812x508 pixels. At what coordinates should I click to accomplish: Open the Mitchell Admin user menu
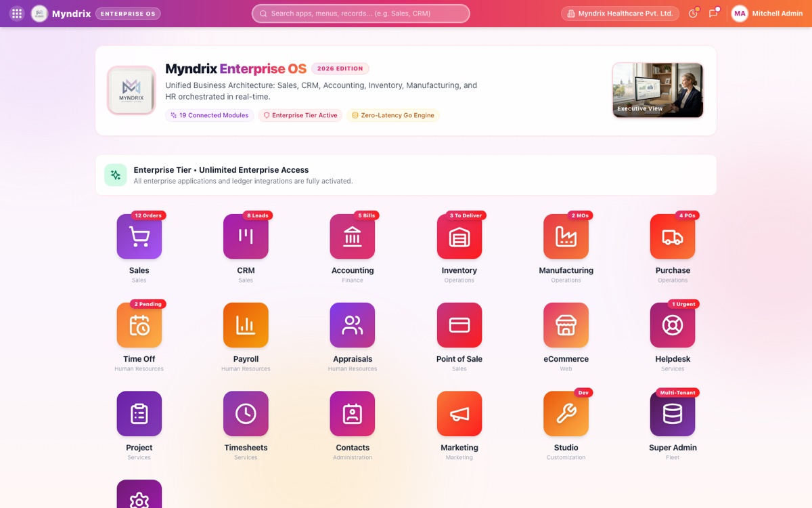coord(767,14)
